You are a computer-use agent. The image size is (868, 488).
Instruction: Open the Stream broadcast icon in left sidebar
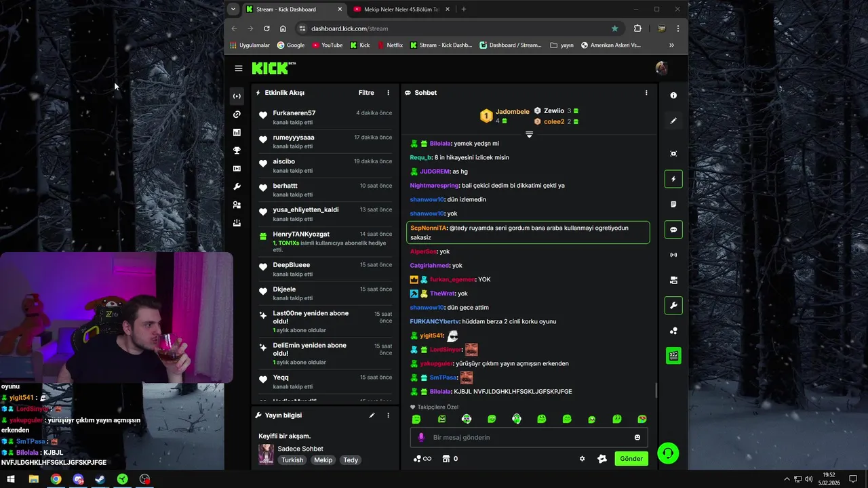237,96
